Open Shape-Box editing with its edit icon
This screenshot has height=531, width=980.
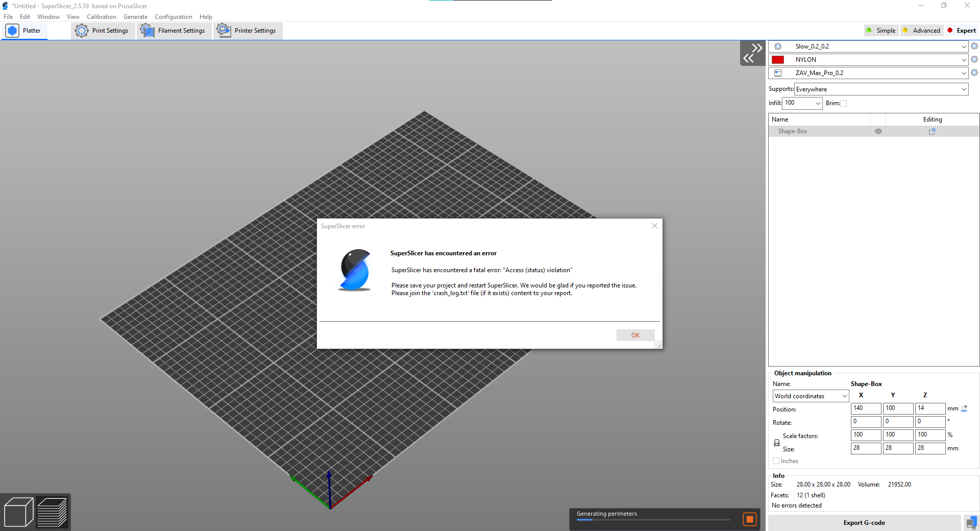(932, 131)
